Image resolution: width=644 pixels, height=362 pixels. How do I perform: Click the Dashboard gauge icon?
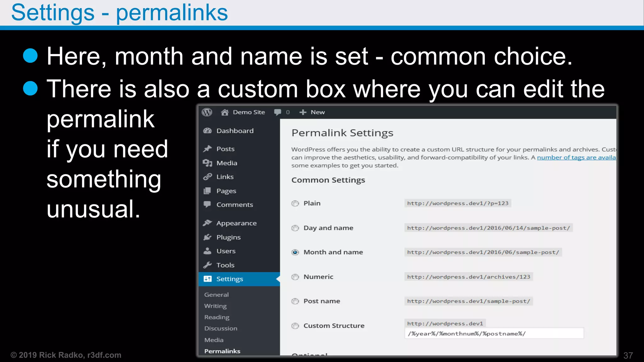[208, 131]
